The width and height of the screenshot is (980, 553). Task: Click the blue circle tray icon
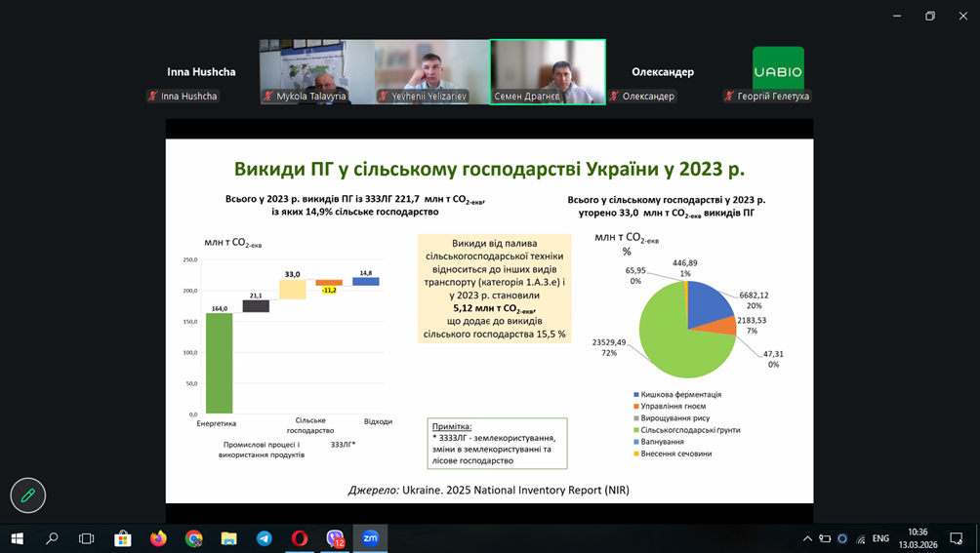tap(842, 538)
